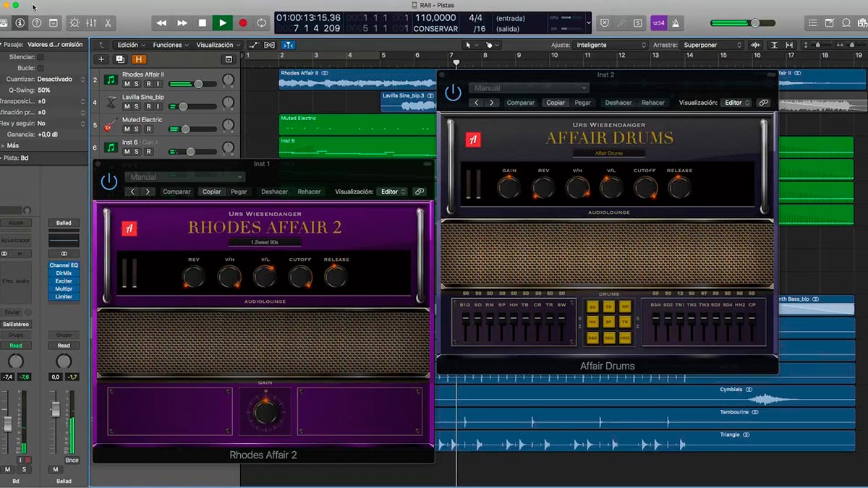Open Visualización Editor dropdown in Inst 2 window
868x488 pixels.
click(x=737, y=103)
